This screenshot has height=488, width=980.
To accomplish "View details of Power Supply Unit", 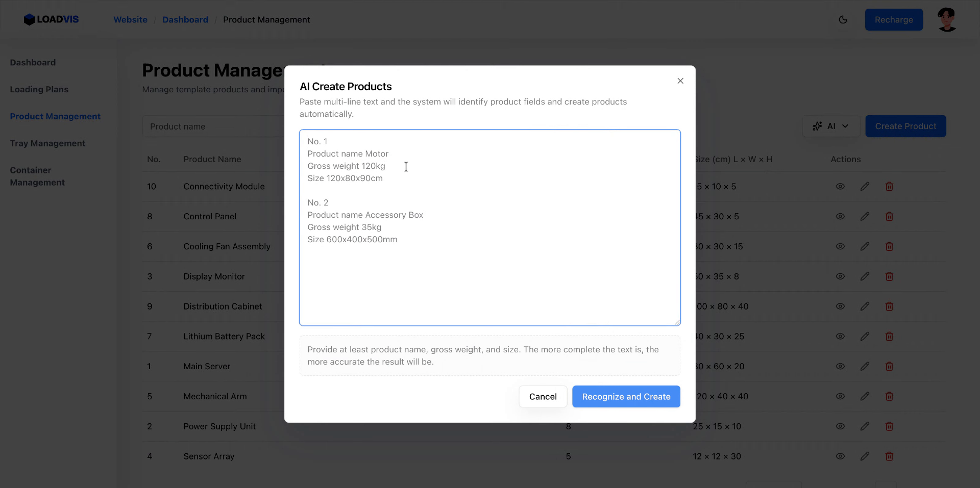I will tap(840, 426).
